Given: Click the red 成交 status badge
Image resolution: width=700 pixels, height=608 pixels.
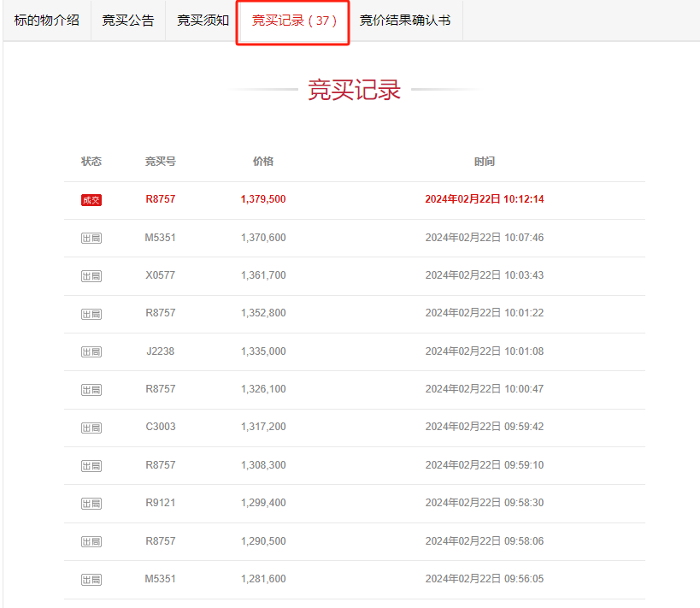Looking at the screenshot, I should pos(91,200).
